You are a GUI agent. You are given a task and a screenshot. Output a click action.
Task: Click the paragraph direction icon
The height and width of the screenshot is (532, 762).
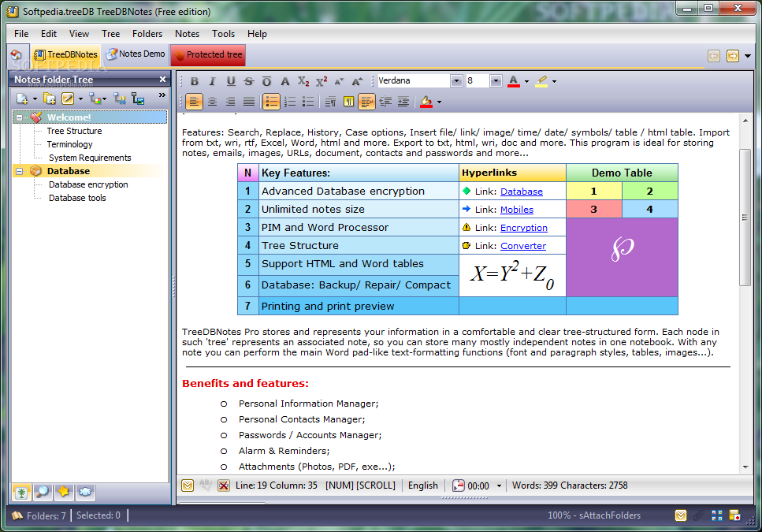coord(330,102)
